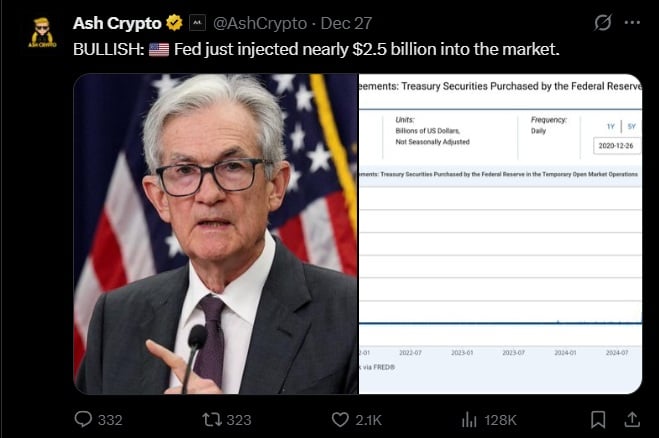Select the 1Y chart range

[x=609, y=126]
